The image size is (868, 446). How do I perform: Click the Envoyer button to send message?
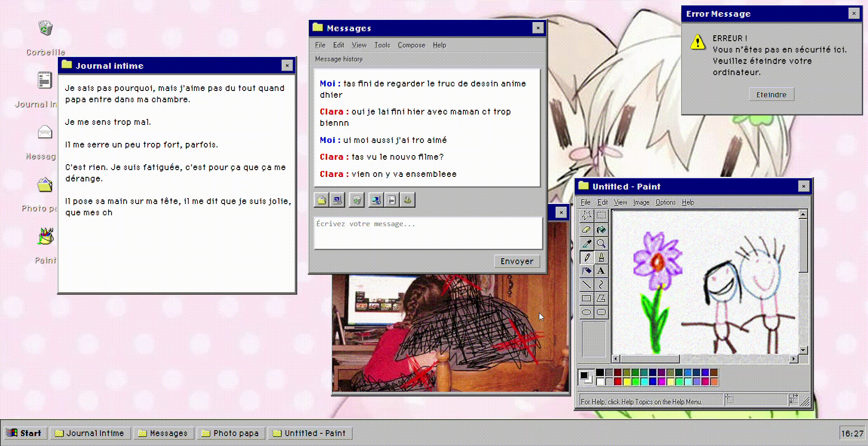(517, 261)
